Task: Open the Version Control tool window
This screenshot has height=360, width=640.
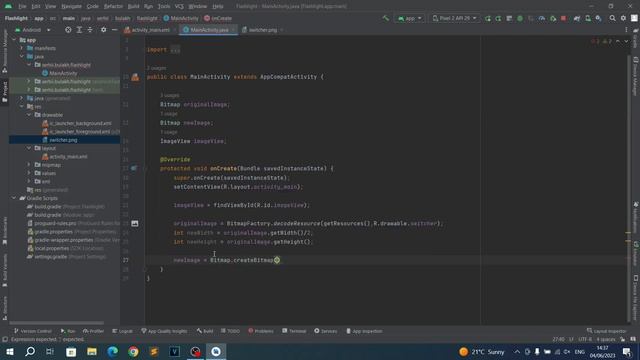Action: point(33,331)
